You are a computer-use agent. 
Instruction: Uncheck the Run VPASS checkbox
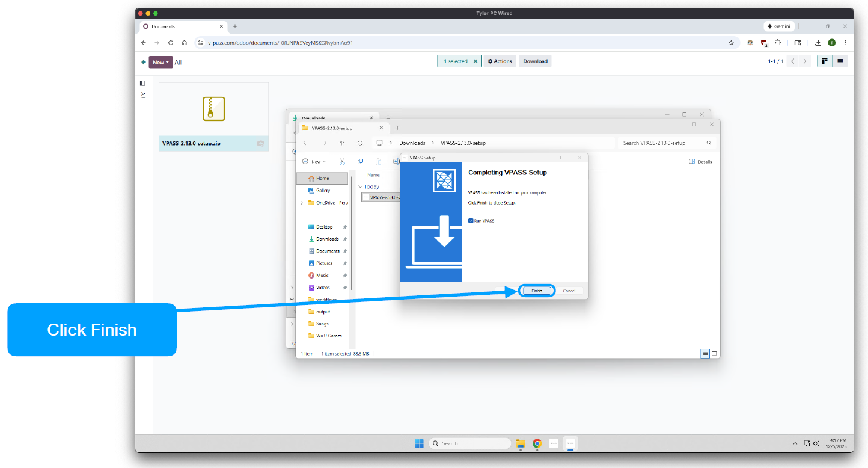pos(471,221)
